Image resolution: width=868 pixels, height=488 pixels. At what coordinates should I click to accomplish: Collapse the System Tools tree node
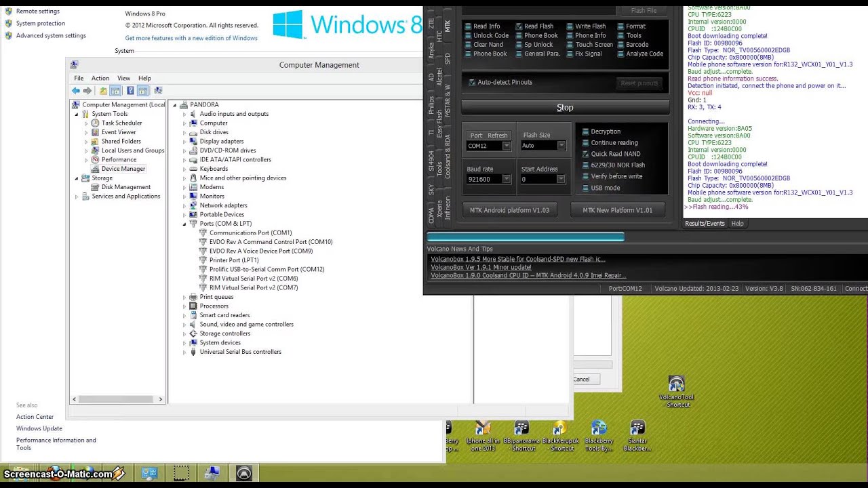point(77,114)
